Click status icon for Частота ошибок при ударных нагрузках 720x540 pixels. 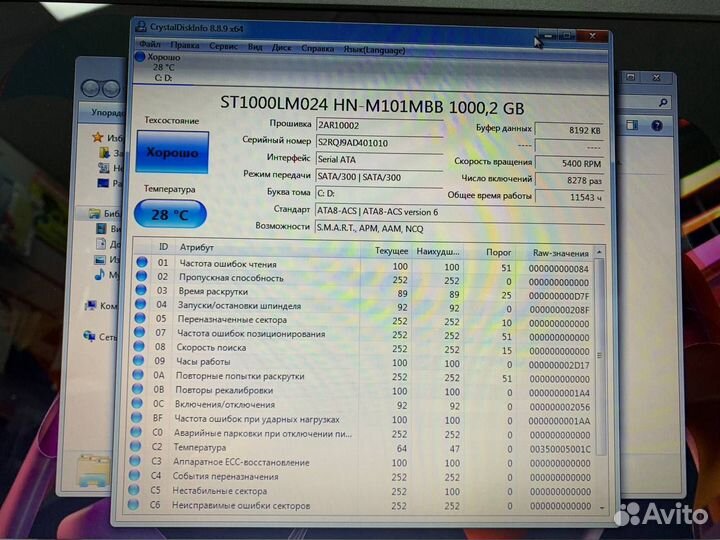tap(137, 417)
